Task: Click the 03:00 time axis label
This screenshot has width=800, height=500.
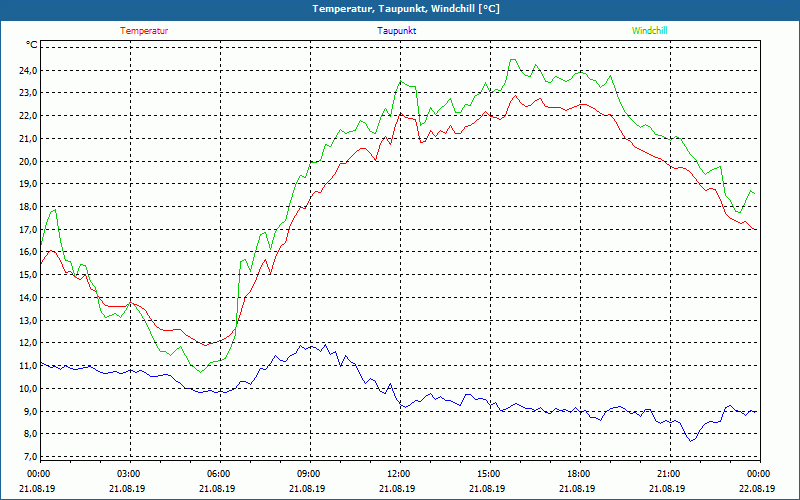Action: [131, 474]
